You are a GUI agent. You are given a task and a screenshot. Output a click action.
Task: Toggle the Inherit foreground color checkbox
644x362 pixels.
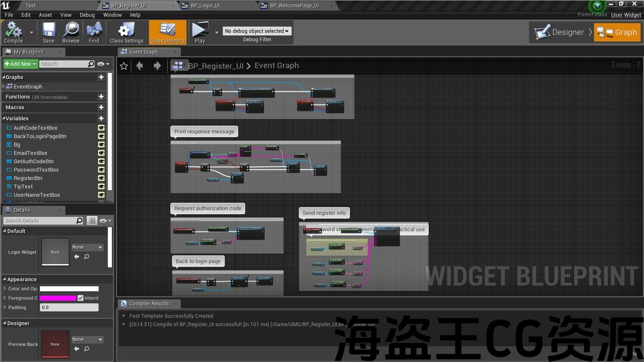[x=80, y=298]
